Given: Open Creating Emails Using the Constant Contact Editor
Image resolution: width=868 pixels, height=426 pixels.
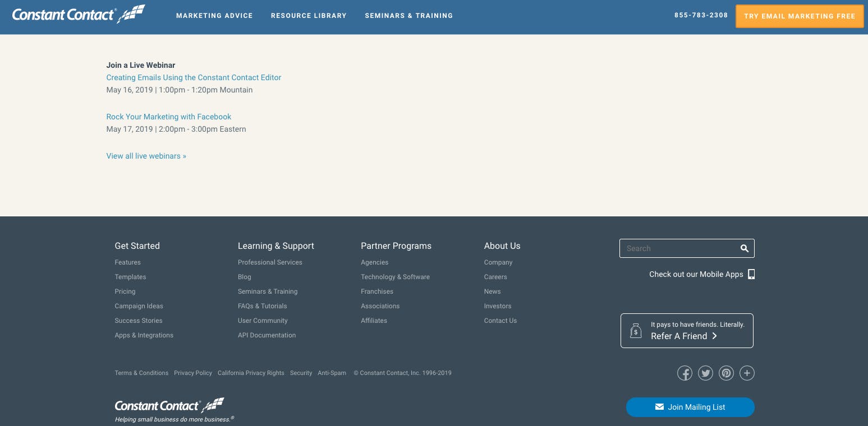Looking at the screenshot, I should 194,77.
